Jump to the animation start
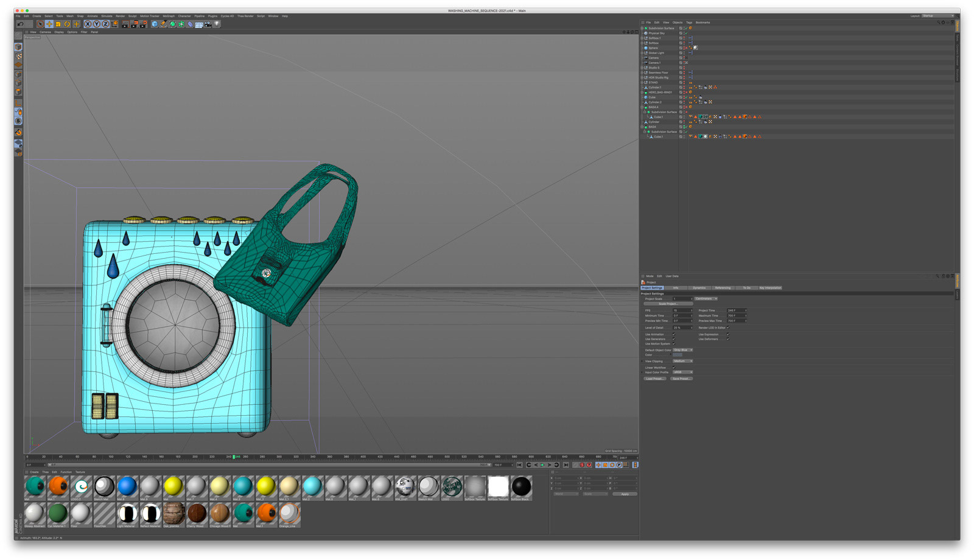 coord(519,465)
